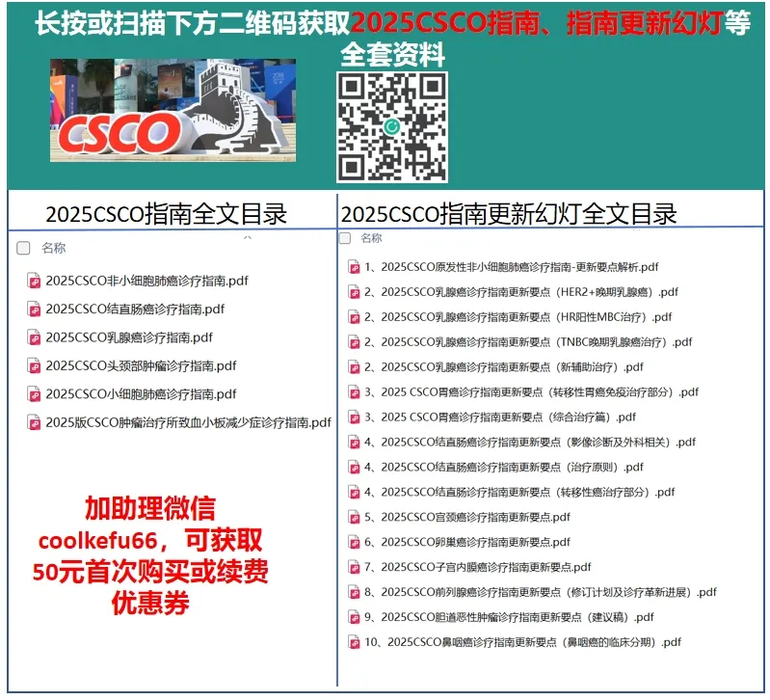This screenshot has width=770, height=700.
Task: Select text 结直肠更新要点（转移性癌治疗部分）
Action: (519, 492)
